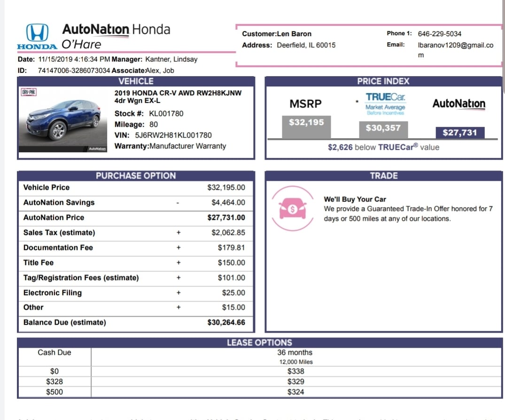
Task: Click the AutoNation Honda O'Hare header
Action: click(x=116, y=36)
